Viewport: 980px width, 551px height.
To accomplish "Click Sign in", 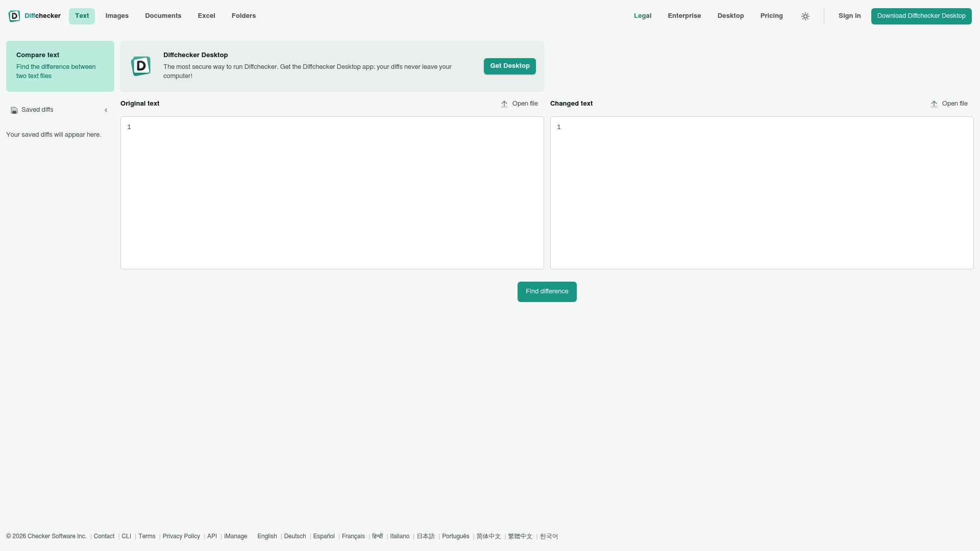I will [850, 16].
